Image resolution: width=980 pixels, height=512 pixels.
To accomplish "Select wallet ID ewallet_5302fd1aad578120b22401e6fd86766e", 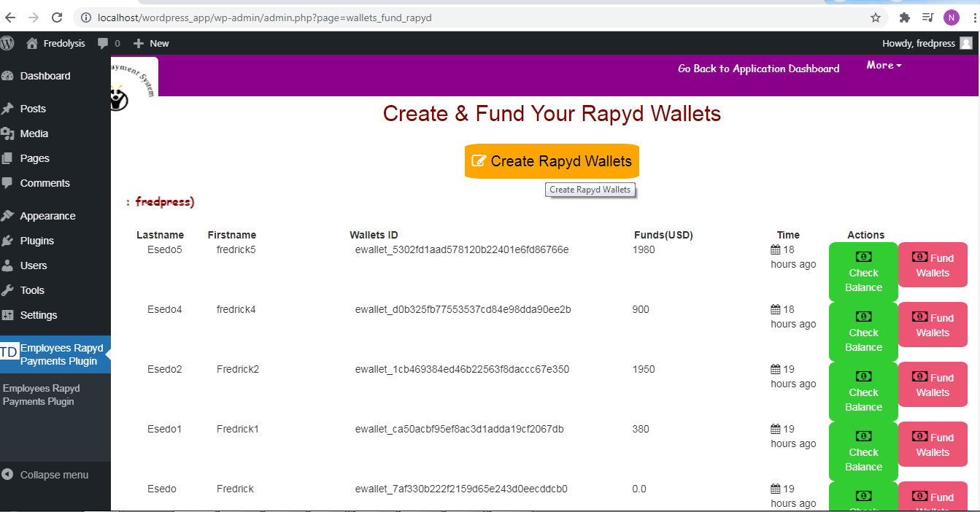I will click(462, 249).
